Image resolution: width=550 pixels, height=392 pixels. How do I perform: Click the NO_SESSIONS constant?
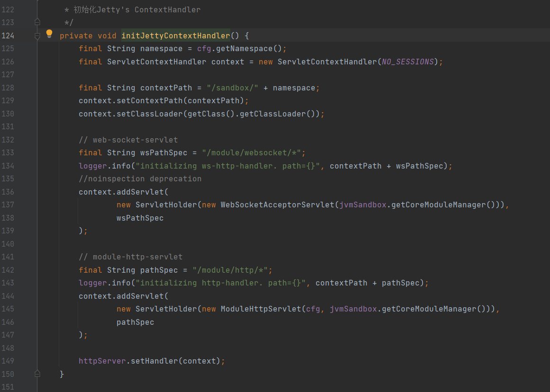click(x=407, y=62)
